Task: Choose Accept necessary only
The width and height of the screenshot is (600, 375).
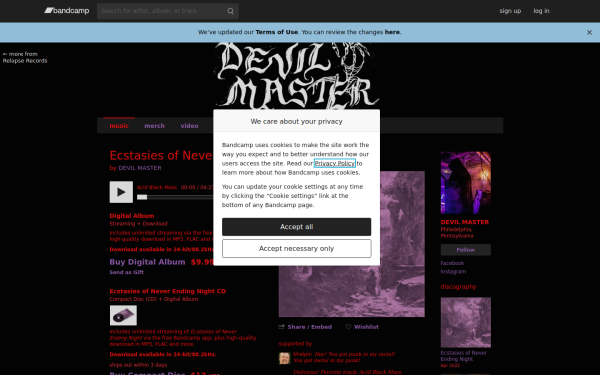Action: pos(297,249)
